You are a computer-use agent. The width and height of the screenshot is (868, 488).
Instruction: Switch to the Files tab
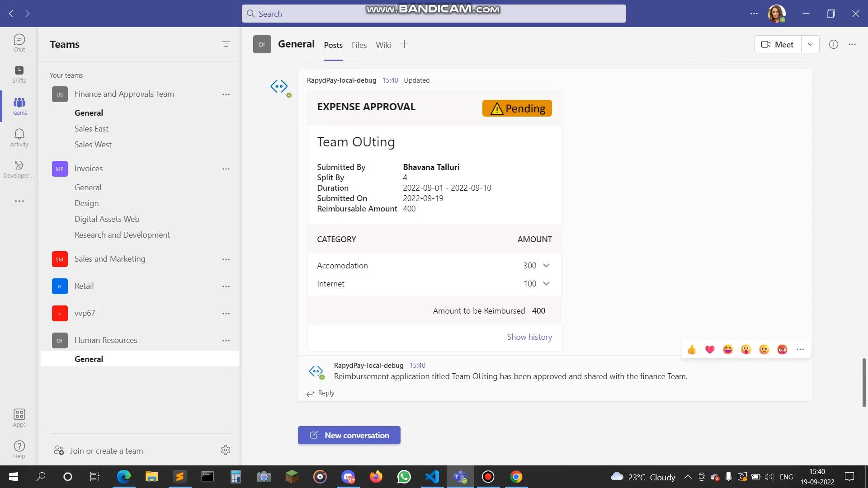(x=359, y=45)
